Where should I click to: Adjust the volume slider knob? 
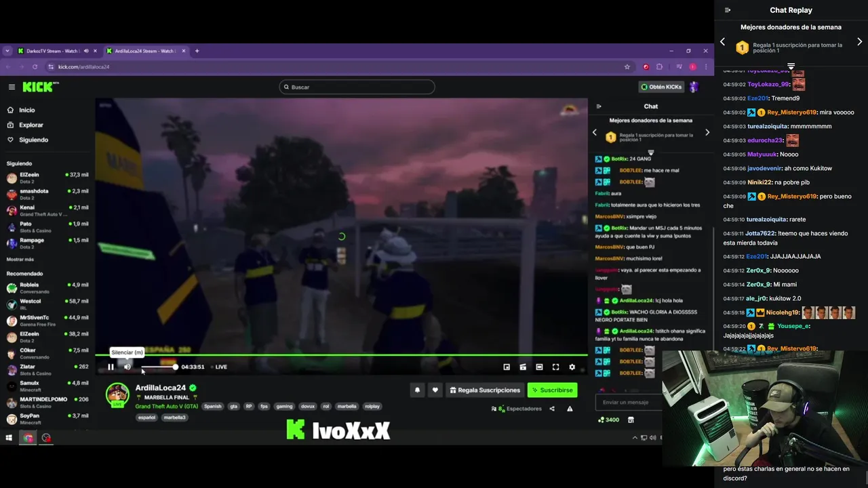pyautogui.click(x=175, y=367)
